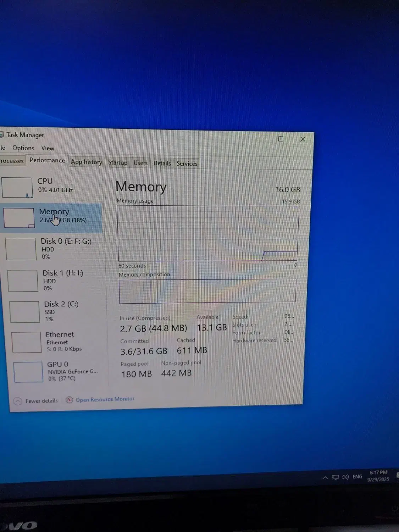Click the Memory heading title
399x532 pixels.
[x=141, y=187]
